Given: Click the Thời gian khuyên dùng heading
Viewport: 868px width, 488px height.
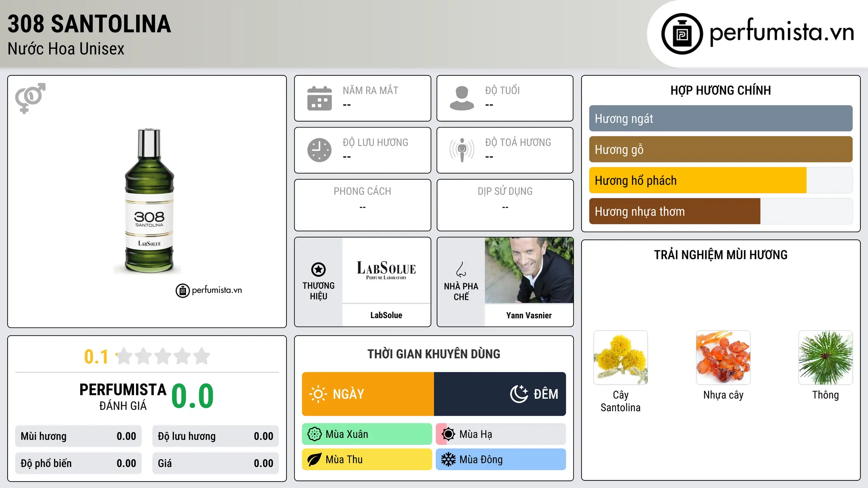Looking at the screenshot, I should click(434, 354).
